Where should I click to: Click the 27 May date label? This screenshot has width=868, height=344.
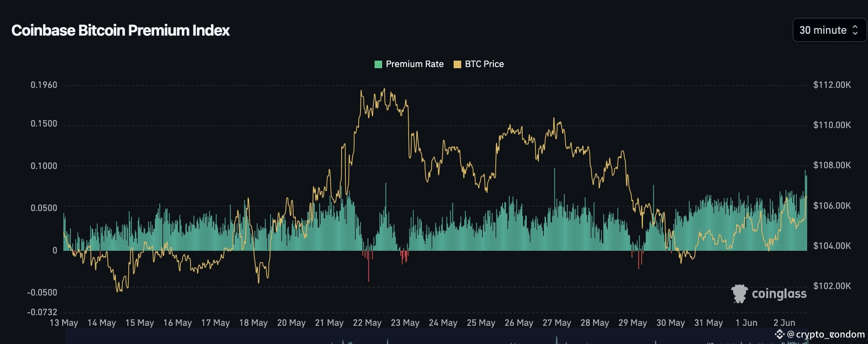click(x=557, y=323)
